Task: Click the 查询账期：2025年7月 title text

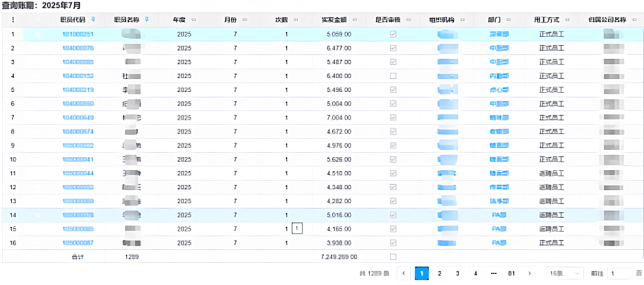Action: point(41,6)
